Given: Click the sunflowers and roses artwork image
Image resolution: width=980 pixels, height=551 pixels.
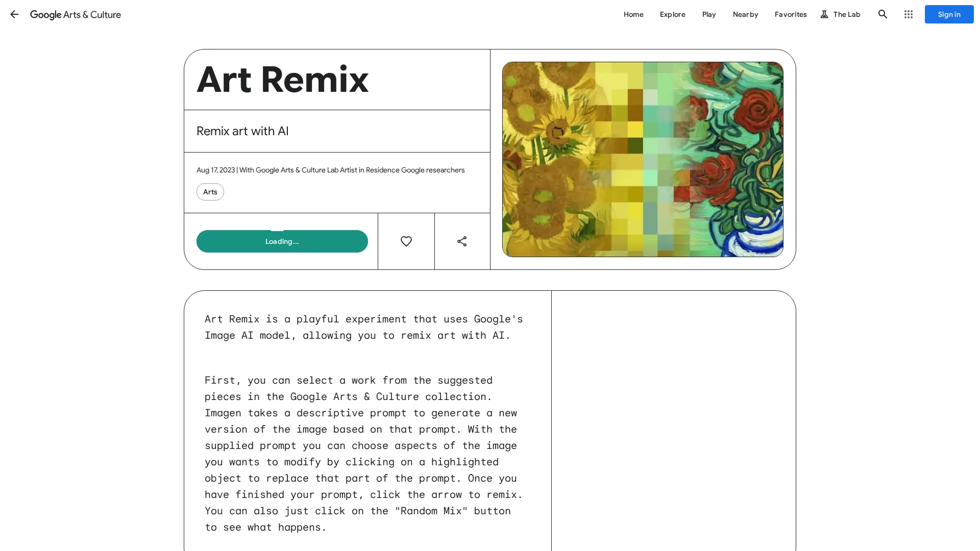Looking at the screenshot, I should [x=642, y=159].
